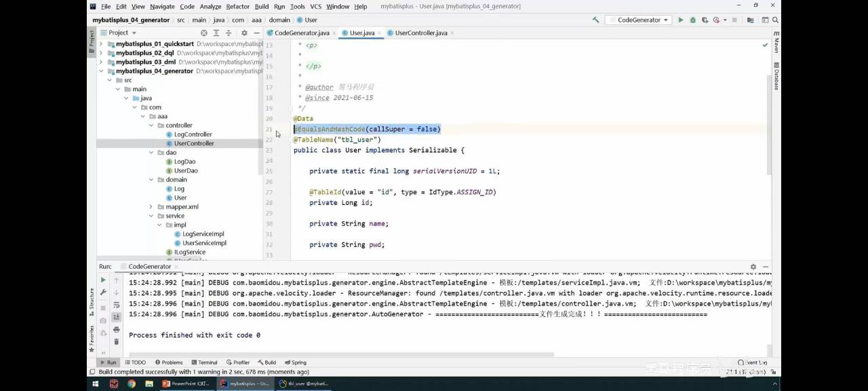Toggle scroll to end in Run console

[116, 317]
